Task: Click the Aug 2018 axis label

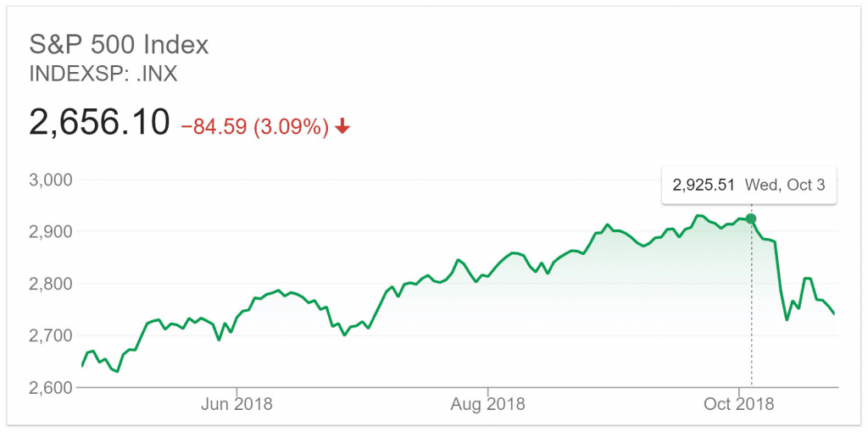Action: click(x=487, y=404)
